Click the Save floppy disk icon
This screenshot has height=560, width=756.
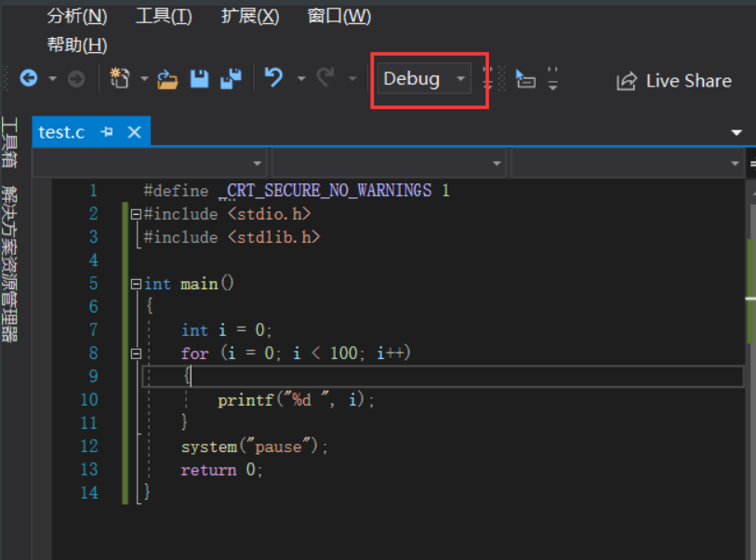[199, 79]
